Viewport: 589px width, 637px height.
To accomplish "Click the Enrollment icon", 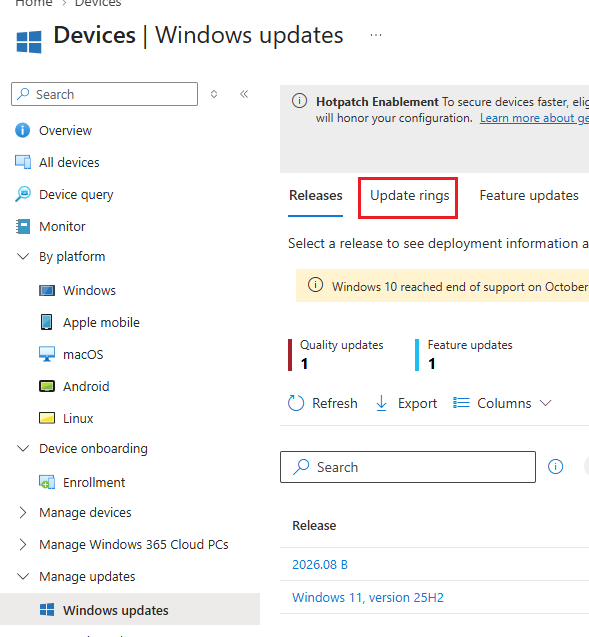I will tap(47, 482).
